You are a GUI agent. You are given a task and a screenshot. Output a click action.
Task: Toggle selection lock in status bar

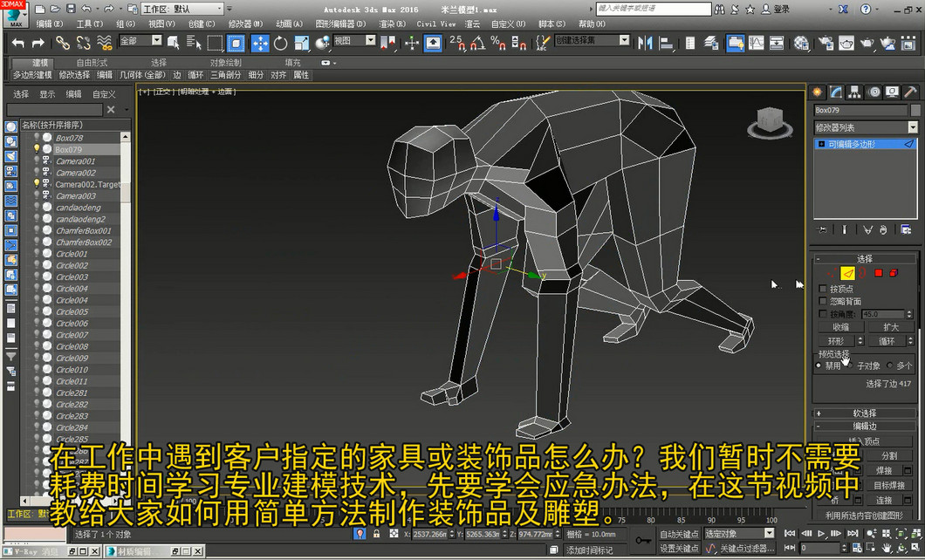[x=376, y=534]
